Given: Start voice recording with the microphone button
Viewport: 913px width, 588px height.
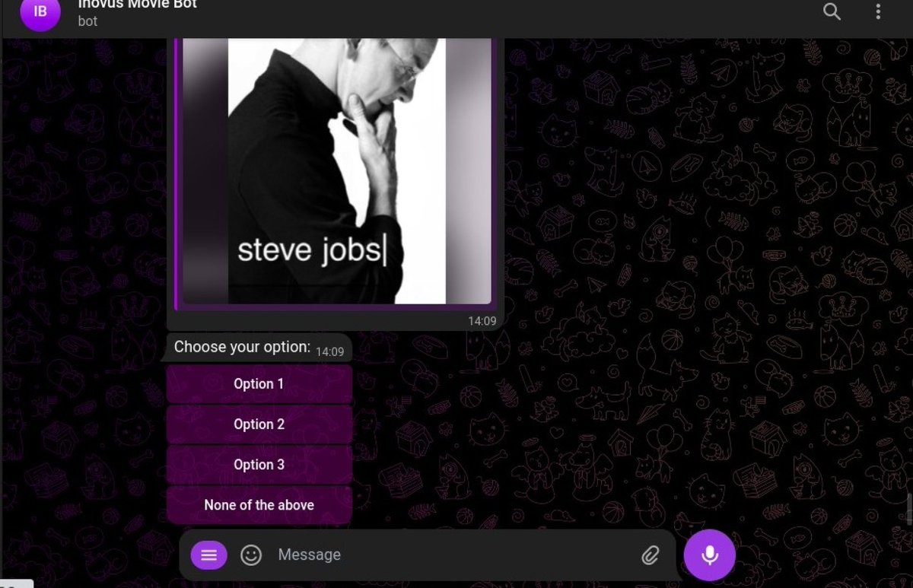Looking at the screenshot, I should 710,555.
